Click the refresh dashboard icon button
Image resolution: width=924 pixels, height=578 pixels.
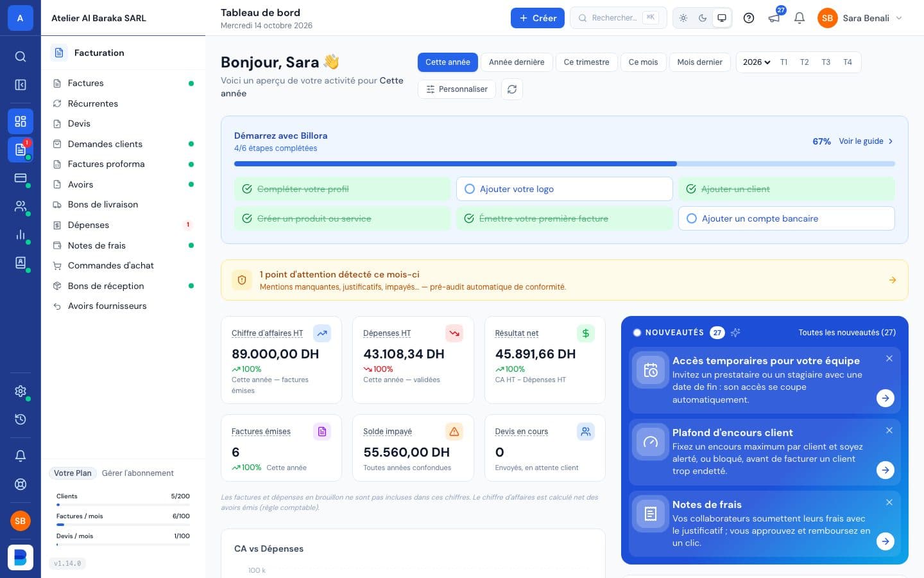(512, 89)
